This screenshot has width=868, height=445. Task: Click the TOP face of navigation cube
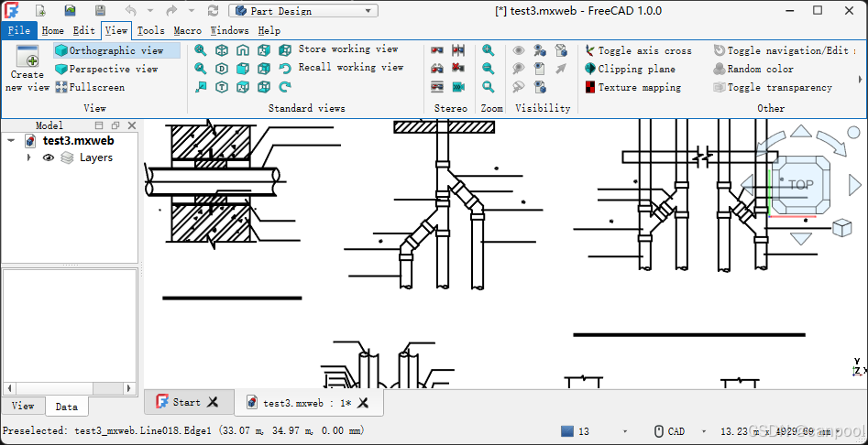800,185
